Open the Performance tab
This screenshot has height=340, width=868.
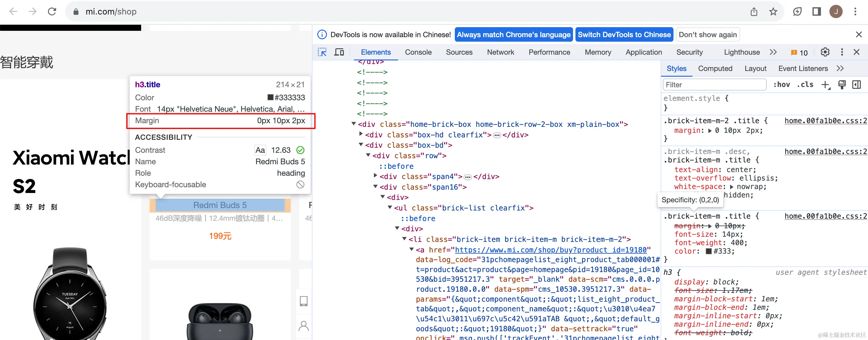(549, 52)
